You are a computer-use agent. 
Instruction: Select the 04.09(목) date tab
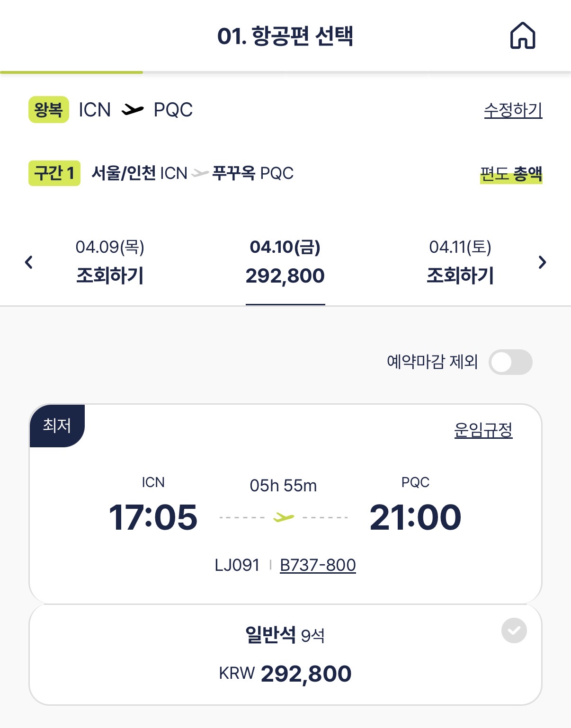[x=110, y=262]
